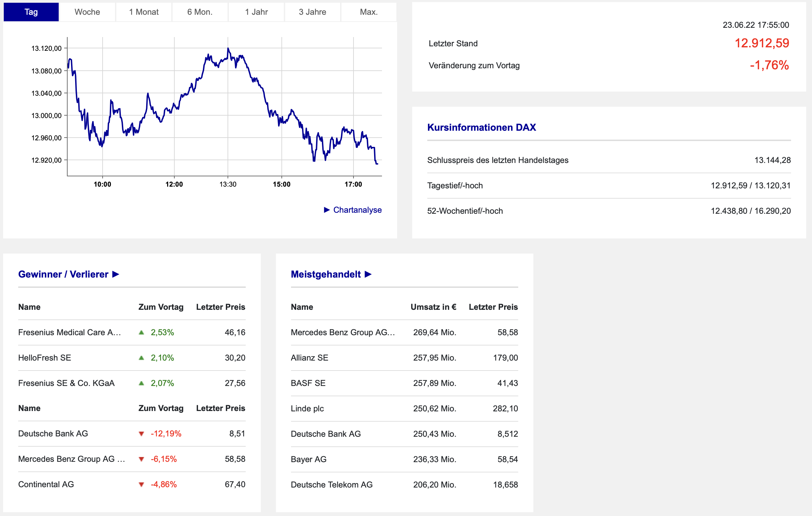Open the Chartanalyse link
This screenshot has height=516, width=812.
pyautogui.click(x=357, y=210)
